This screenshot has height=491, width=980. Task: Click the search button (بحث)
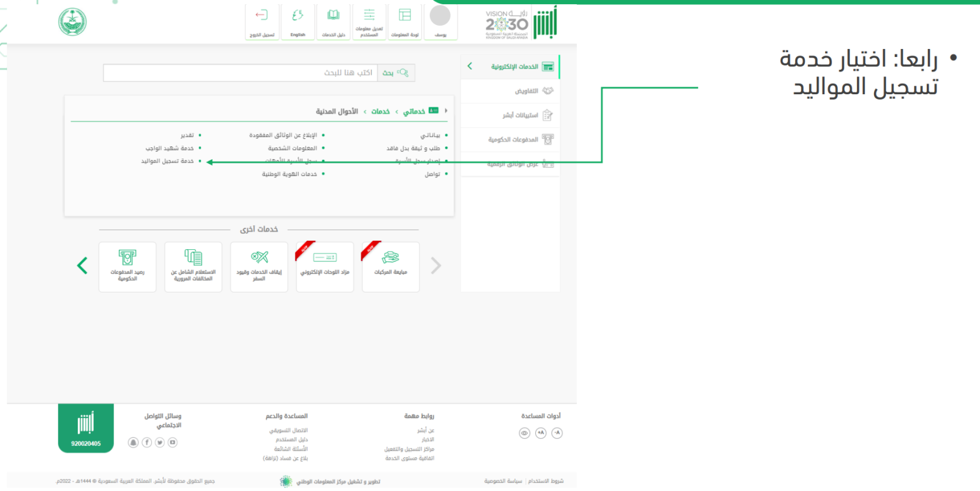pyautogui.click(x=396, y=73)
